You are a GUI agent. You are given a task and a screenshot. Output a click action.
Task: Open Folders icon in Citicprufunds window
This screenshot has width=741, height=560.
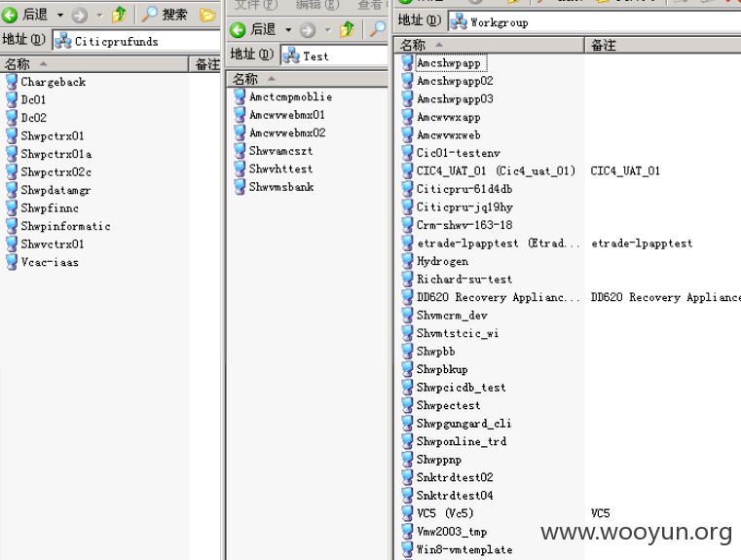point(207,16)
